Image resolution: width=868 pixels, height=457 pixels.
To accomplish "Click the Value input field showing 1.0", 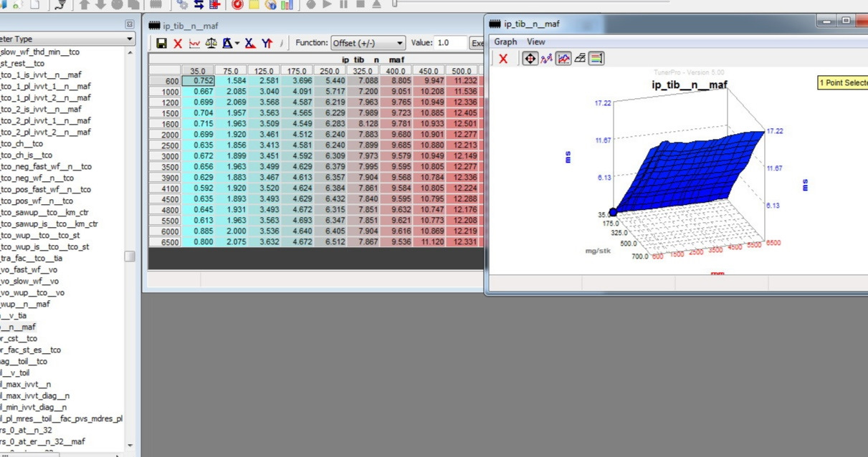I will tap(450, 43).
